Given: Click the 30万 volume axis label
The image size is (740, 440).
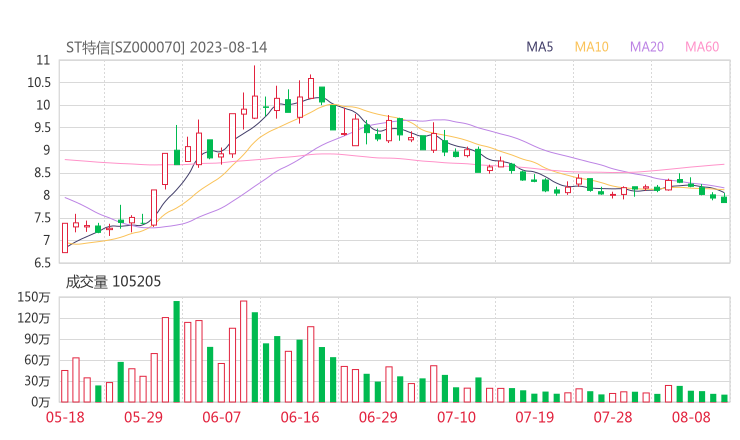Looking at the screenshot, I should coord(37,381).
